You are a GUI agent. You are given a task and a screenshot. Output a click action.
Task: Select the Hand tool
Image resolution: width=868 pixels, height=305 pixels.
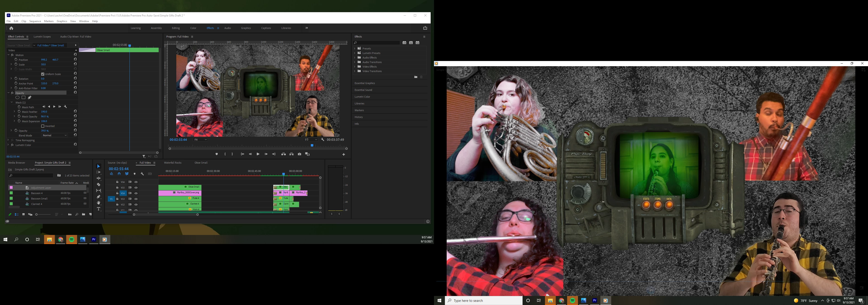pyautogui.click(x=98, y=203)
